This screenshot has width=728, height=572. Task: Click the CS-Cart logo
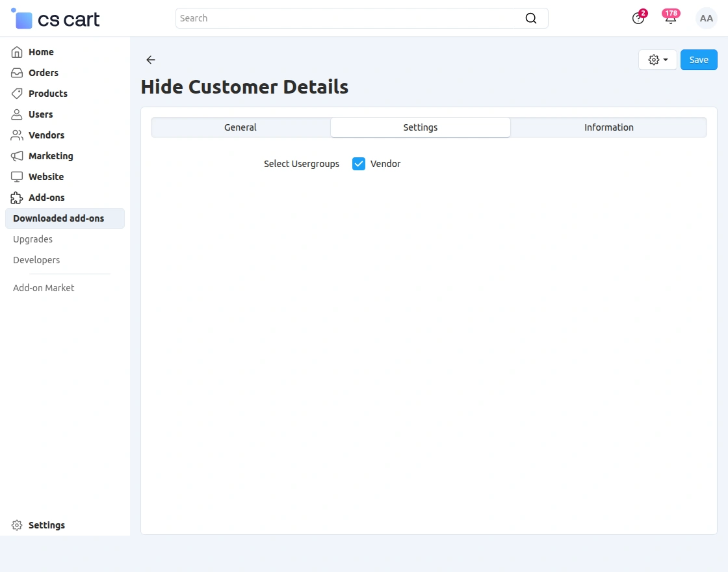pyautogui.click(x=56, y=19)
